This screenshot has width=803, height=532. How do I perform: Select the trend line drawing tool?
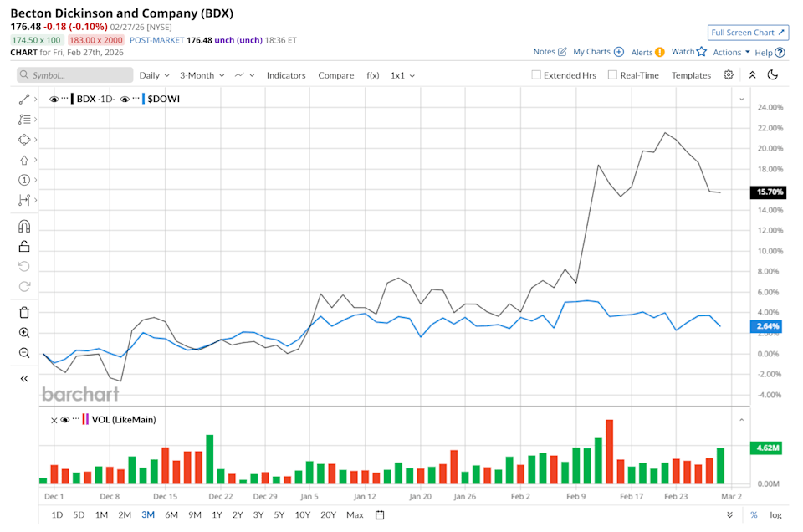pos(24,99)
